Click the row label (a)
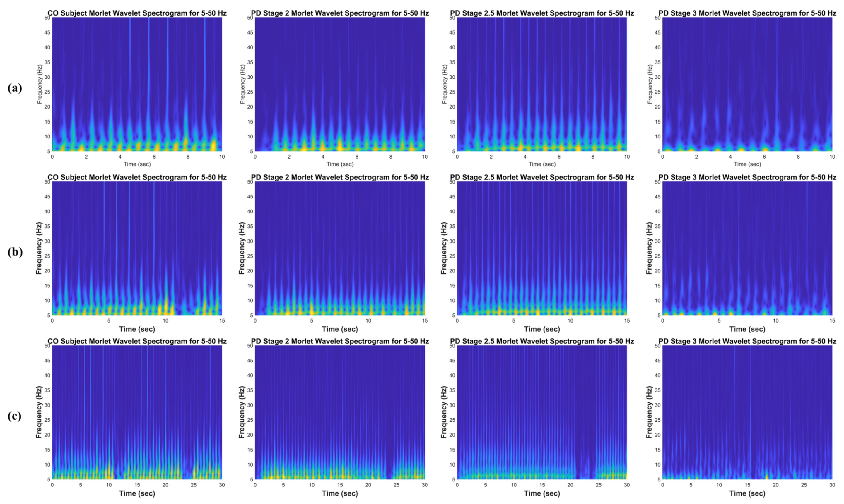This screenshot has width=844, height=504. pyautogui.click(x=15, y=88)
